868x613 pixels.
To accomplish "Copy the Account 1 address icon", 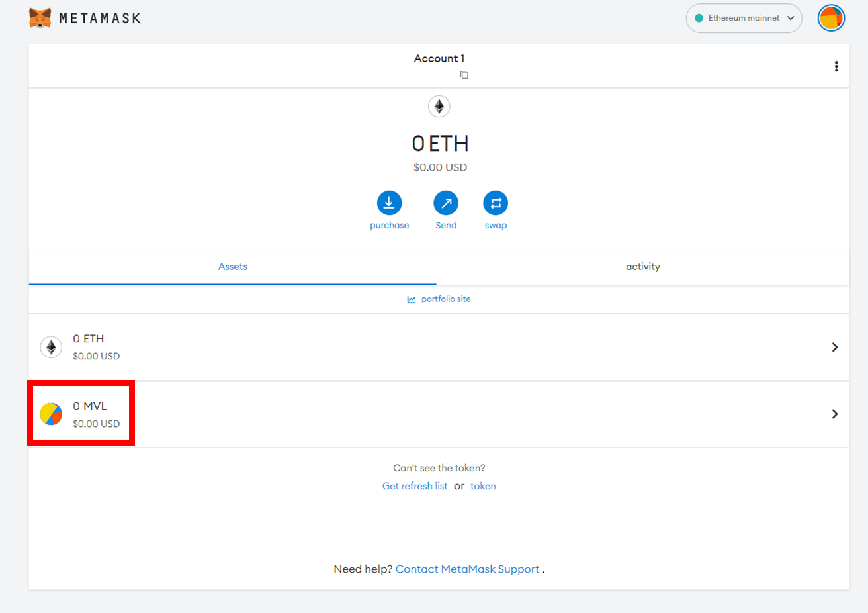I will coord(464,75).
